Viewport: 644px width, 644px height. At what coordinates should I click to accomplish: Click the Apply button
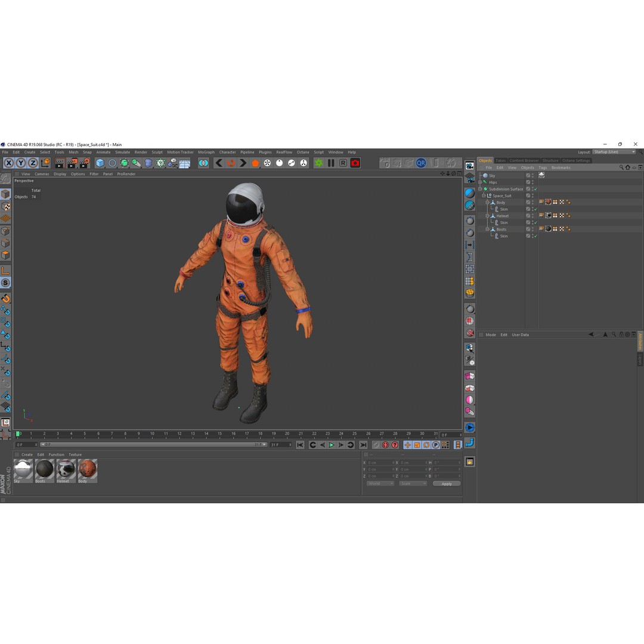447,484
